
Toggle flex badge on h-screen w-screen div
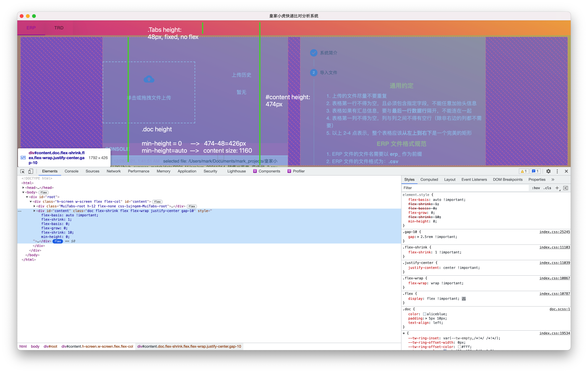[157, 202]
